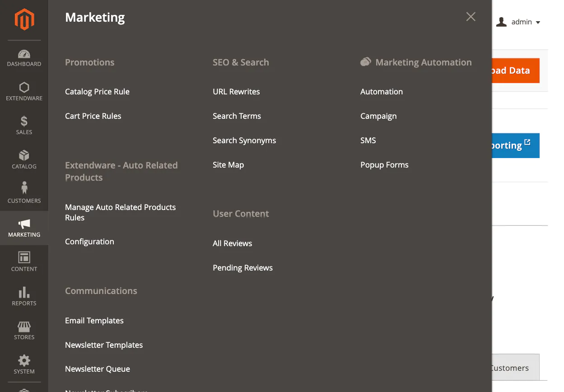Open the Extendware hexagon icon
Image resolution: width=564 pixels, height=392 pixels.
[x=24, y=88]
